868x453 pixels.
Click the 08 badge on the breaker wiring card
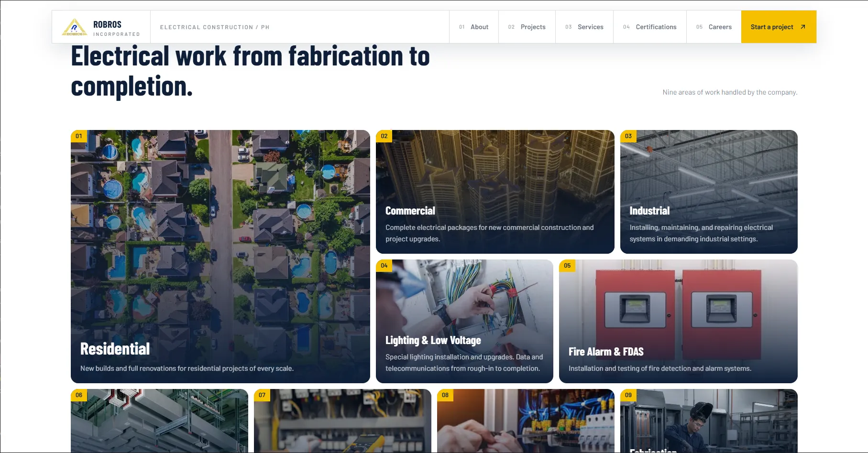(x=445, y=395)
